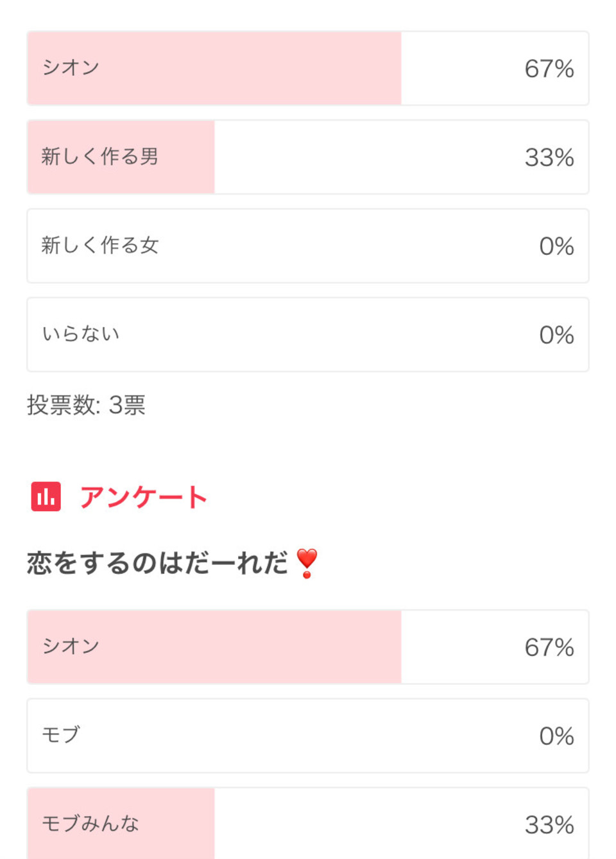Viewport: 616px width, 859px height.
Task: Open the アンケート heading label
Action: (143, 497)
